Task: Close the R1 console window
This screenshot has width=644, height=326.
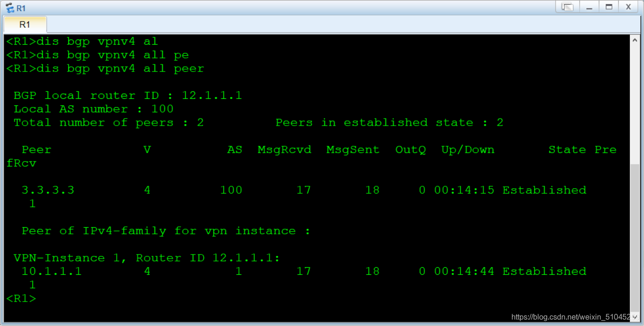Action: [x=628, y=7]
